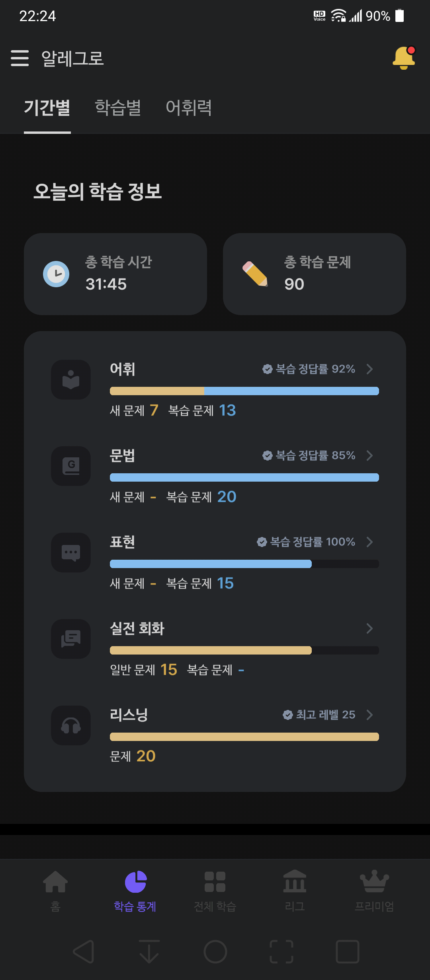Image resolution: width=430 pixels, height=980 pixels.
Task: Expand the 실전 회화 row chevron
Action: (x=369, y=628)
